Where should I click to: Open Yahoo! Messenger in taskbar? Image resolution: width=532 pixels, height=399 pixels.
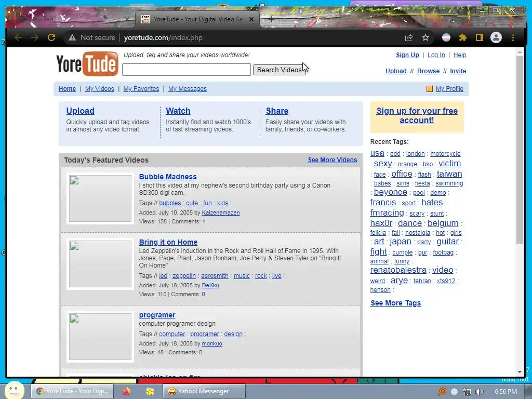pos(204,391)
